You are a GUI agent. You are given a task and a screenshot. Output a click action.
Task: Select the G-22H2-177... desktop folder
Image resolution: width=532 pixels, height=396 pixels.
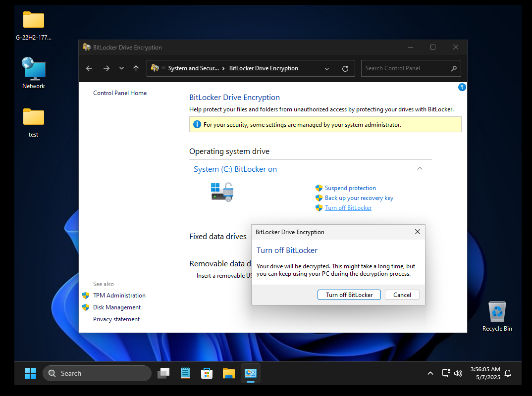[34, 26]
